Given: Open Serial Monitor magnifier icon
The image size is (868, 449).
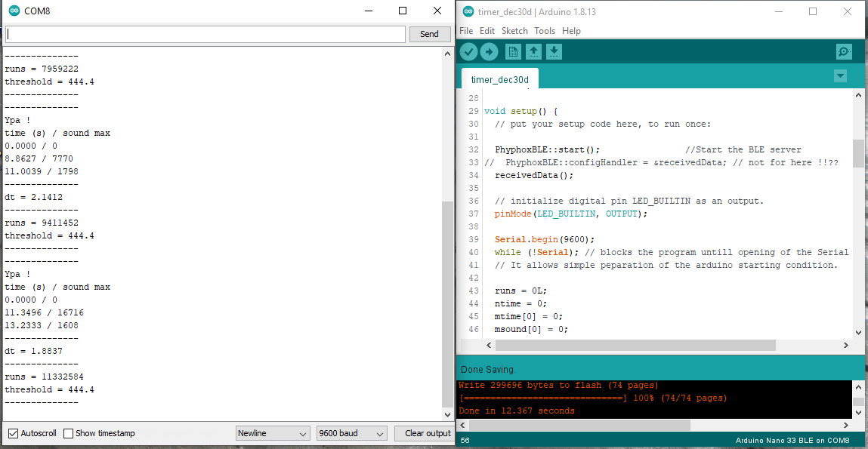Looking at the screenshot, I should 844,51.
